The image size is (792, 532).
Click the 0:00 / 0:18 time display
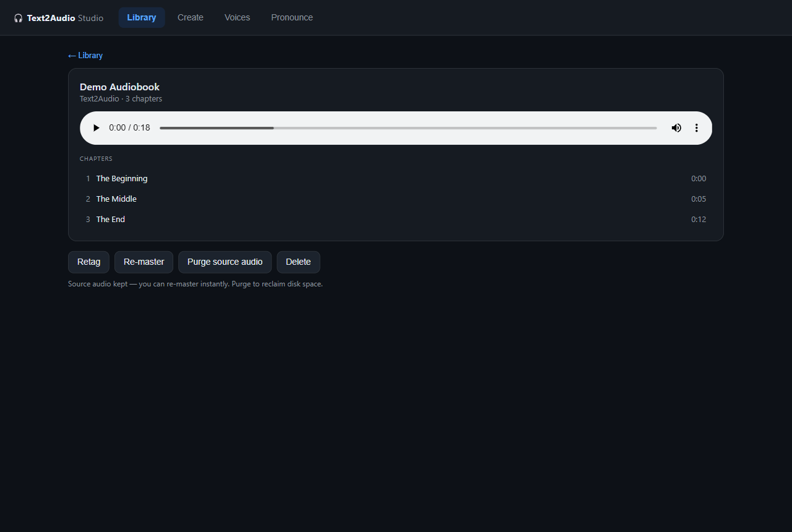coord(129,128)
